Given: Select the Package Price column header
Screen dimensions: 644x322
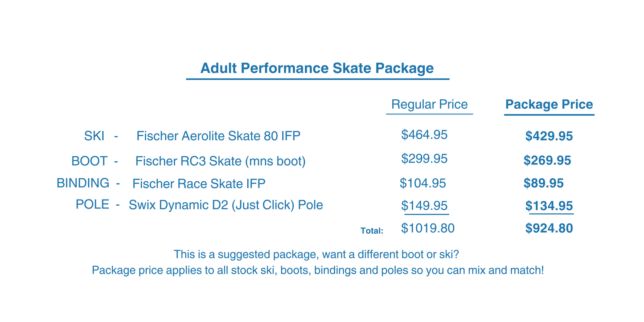Looking at the screenshot, I should tap(549, 104).
